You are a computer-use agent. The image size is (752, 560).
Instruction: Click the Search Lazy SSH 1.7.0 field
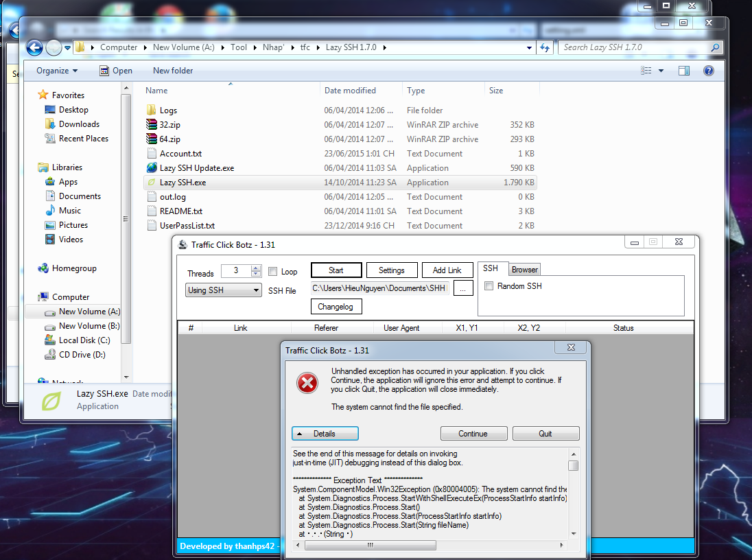[635, 47]
